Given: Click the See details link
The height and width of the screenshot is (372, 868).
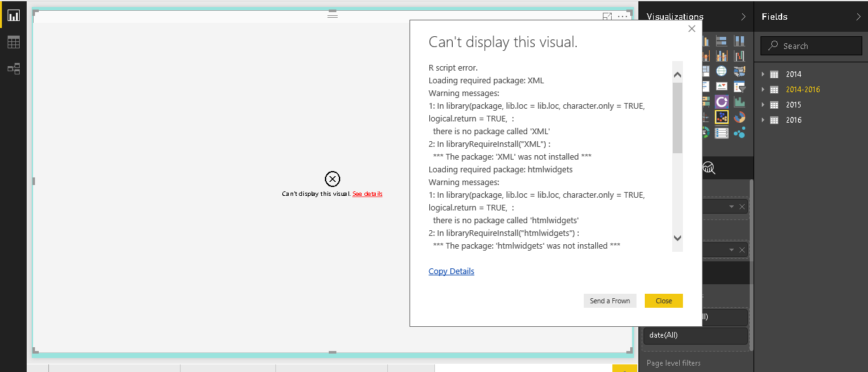Looking at the screenshot, I should click(368, 193).
